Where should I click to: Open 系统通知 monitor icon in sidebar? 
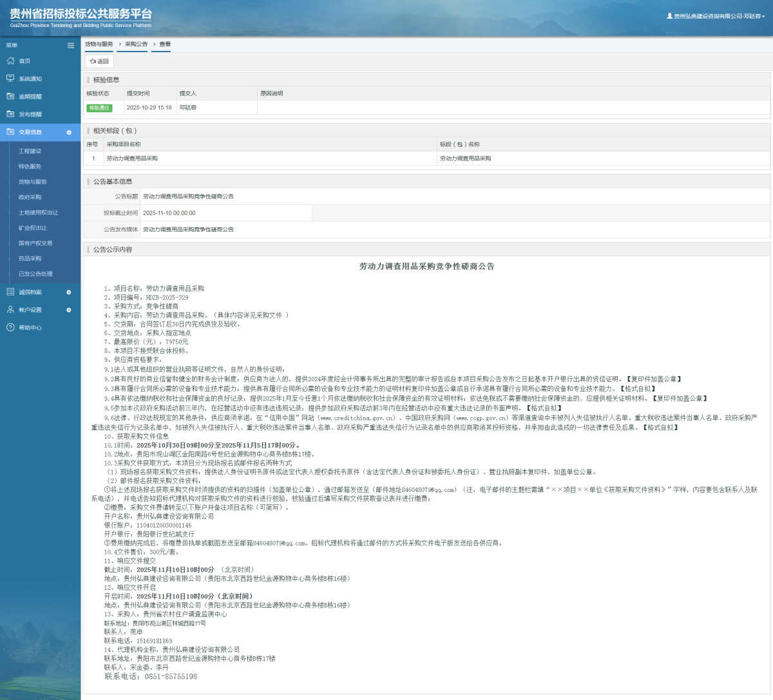pos(10,79)
